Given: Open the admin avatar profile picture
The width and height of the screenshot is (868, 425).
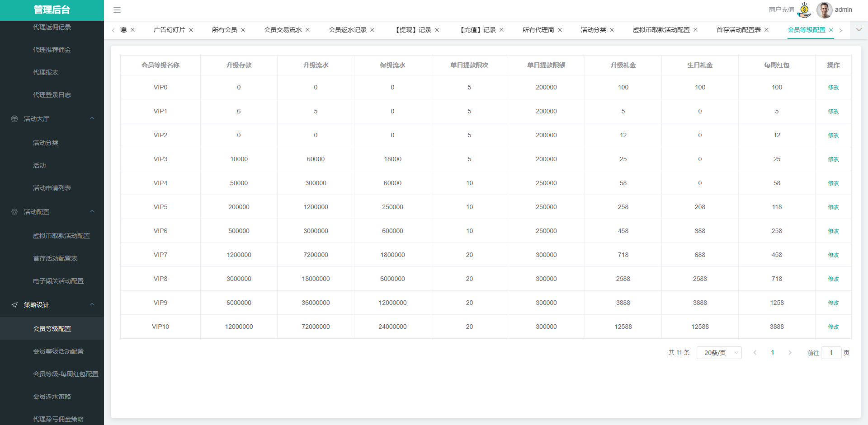Looking at the screenshot, I should (824, 10).
